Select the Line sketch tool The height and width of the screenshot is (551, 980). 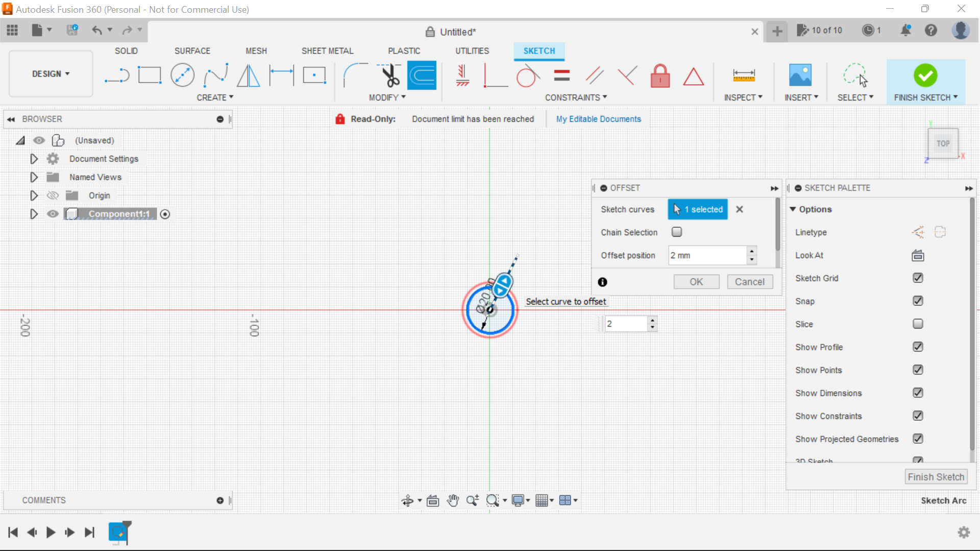point(117,75)
